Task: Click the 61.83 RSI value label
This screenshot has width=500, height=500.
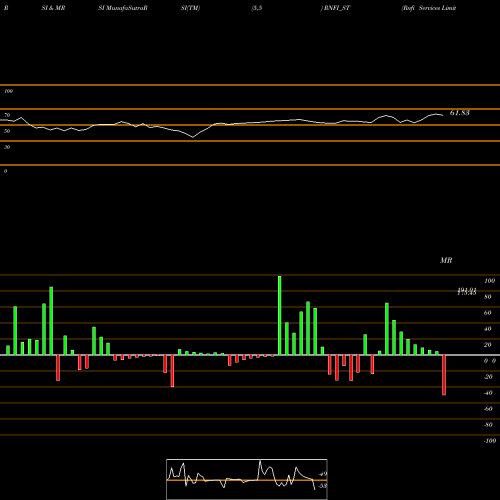Action: coord(460,113)
